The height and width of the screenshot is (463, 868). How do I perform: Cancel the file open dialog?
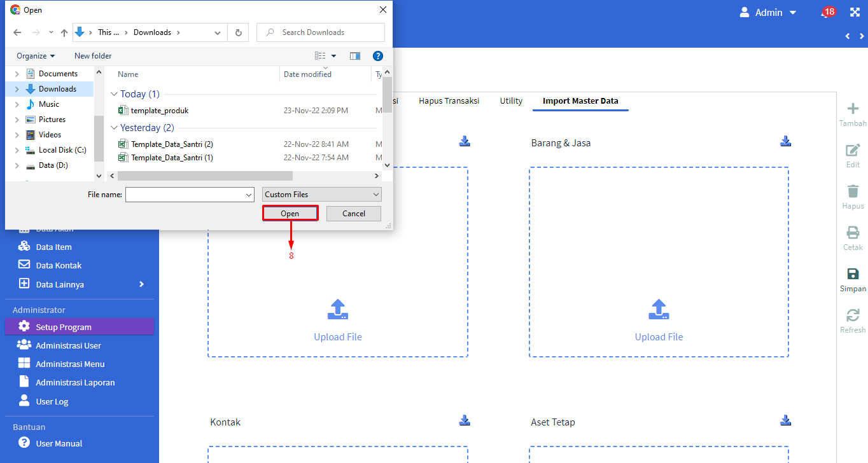point(353,214)
